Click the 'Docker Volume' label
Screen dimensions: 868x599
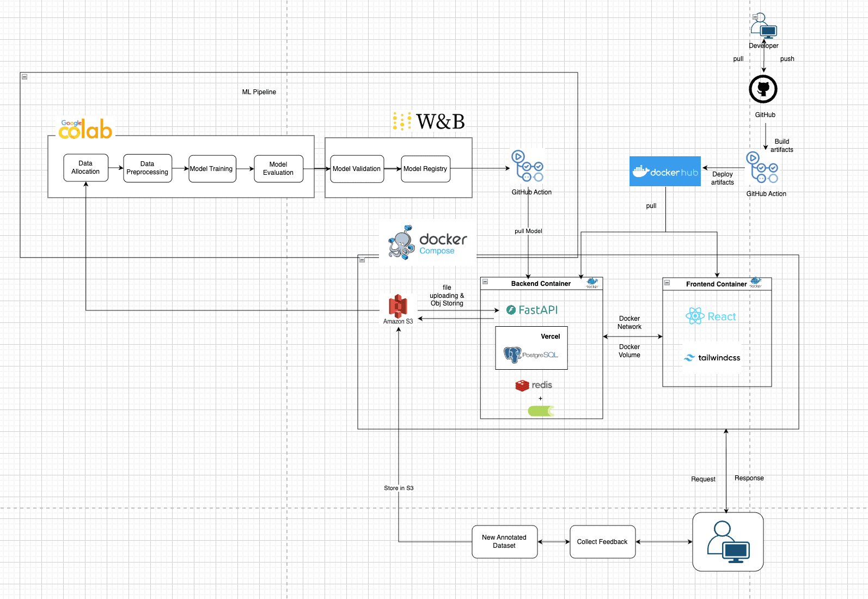[629, 351]
